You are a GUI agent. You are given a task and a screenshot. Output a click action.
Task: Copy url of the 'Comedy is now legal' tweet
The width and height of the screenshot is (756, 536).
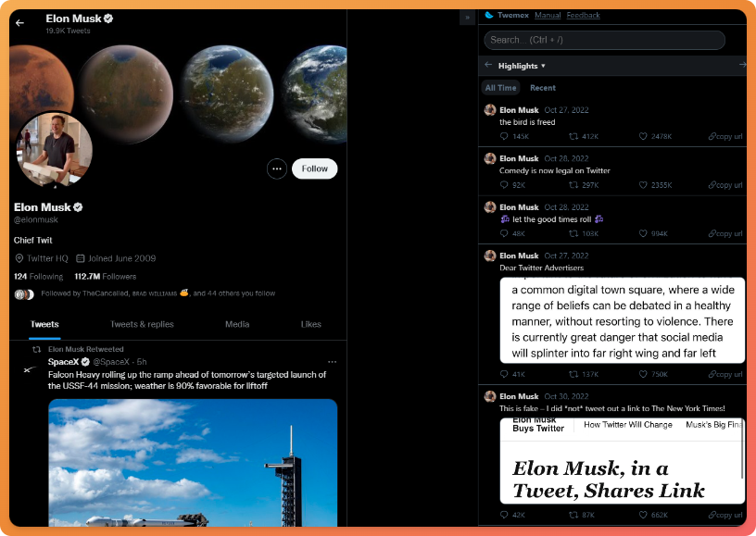[725, 185]
